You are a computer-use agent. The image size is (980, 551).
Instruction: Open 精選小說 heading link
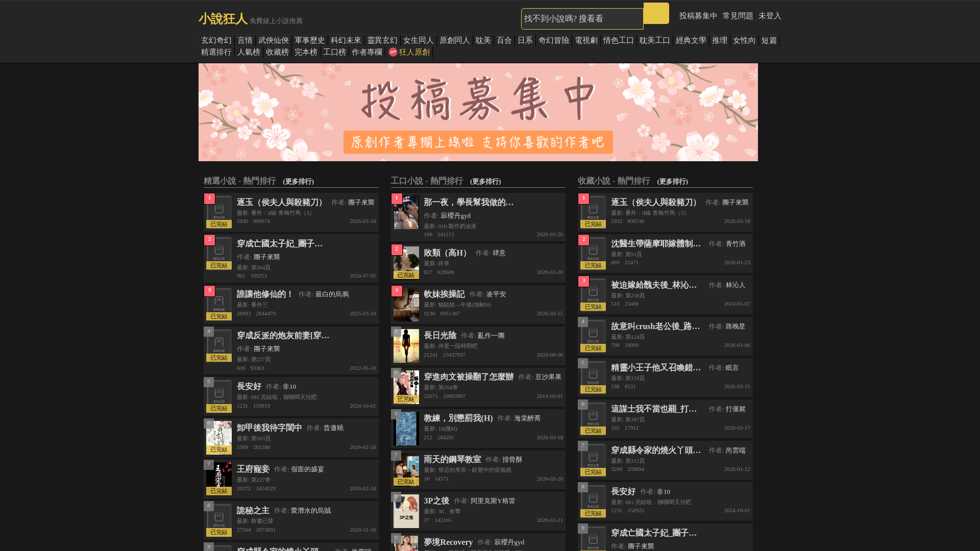click(x=239, y=181)
